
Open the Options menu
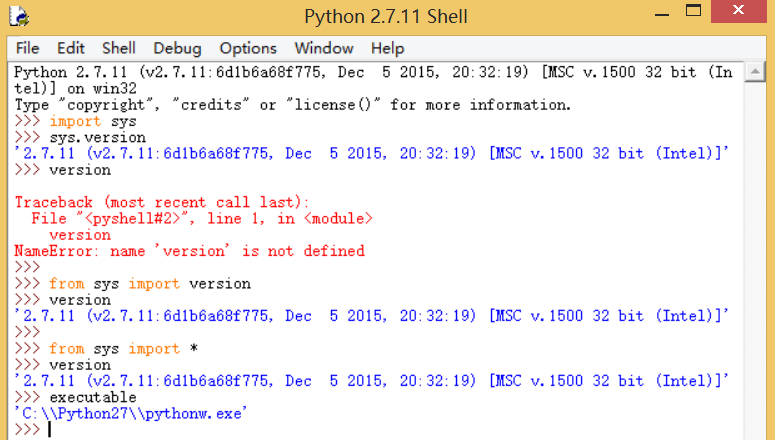coord(248,48)
